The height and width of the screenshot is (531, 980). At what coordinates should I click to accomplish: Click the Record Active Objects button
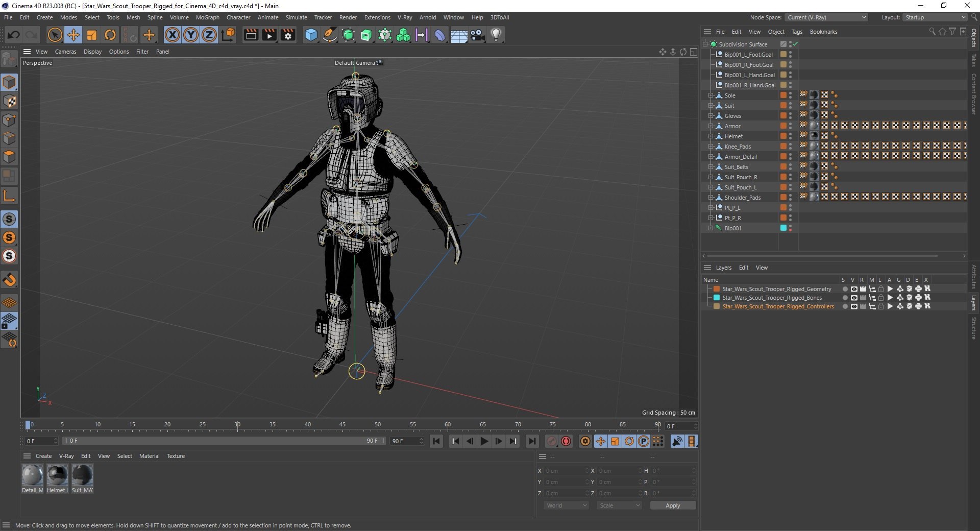click(x=552, y=441)
